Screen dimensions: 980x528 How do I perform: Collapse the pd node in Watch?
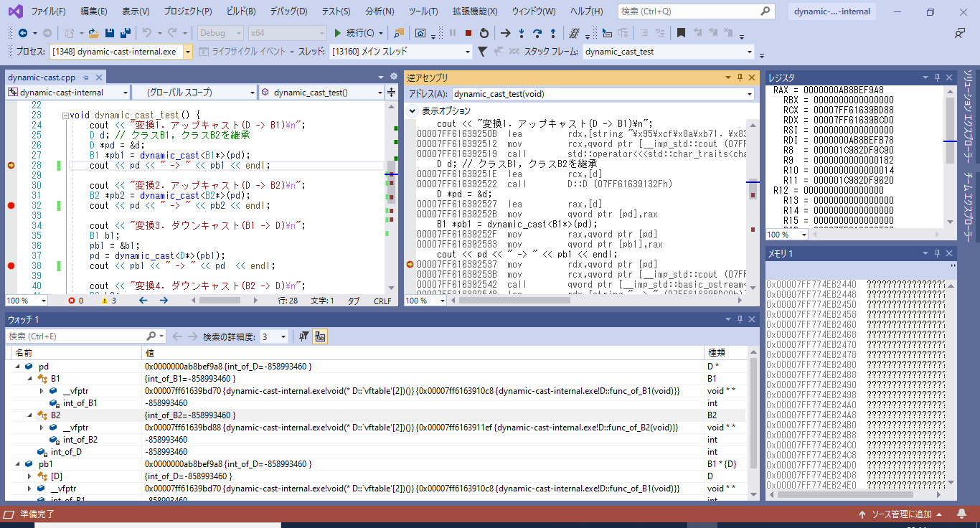17,367
